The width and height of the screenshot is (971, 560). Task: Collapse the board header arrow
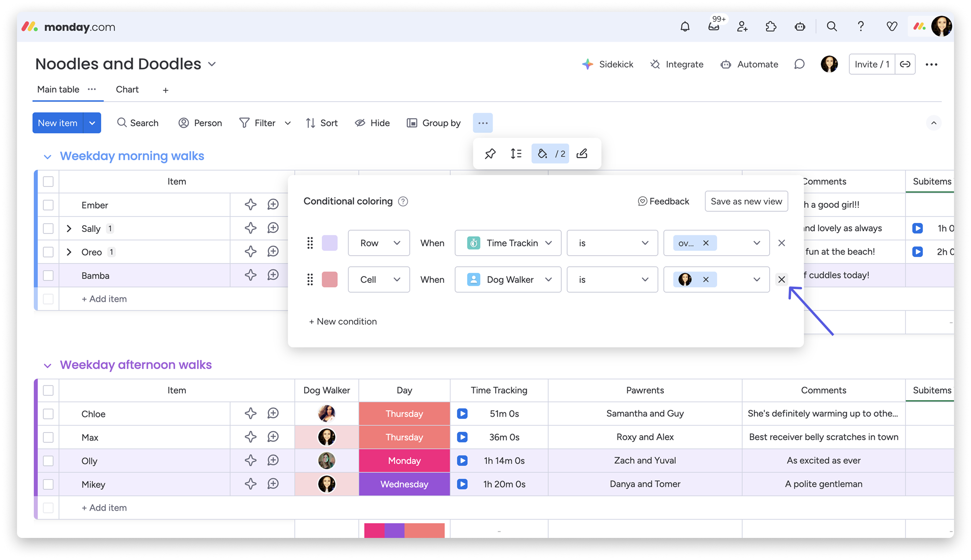(x=933, y=123)
